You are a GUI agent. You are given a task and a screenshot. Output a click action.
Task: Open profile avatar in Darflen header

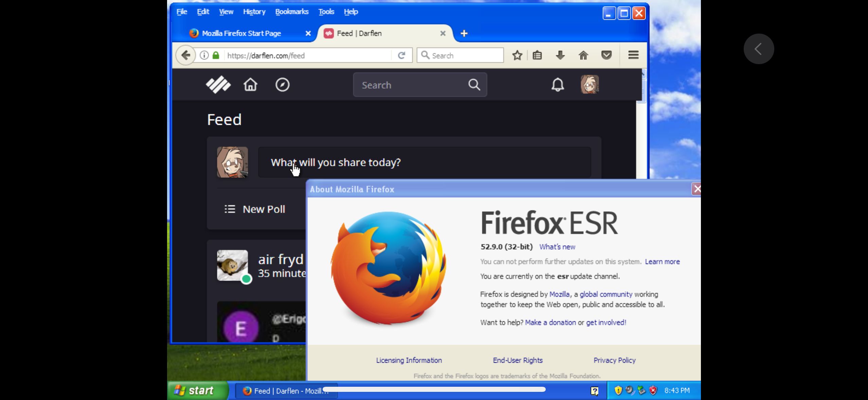[590, 84]
